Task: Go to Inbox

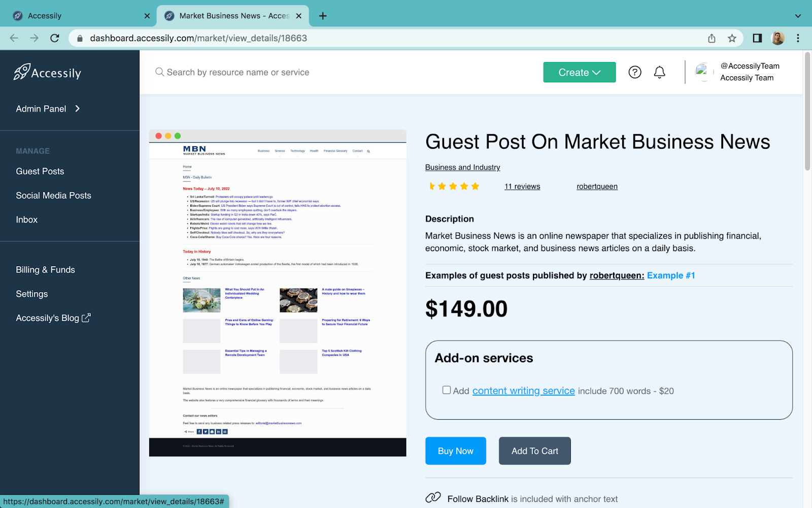Action: coord(27,219)
